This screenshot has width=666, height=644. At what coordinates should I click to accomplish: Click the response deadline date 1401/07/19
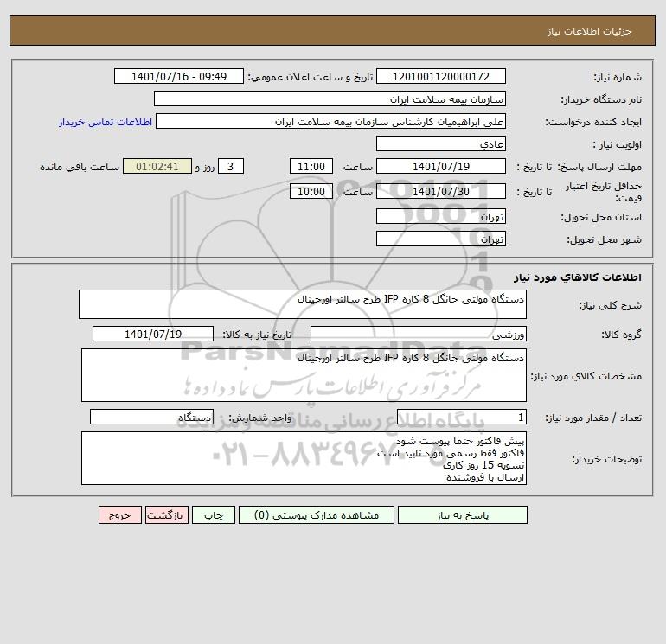coord(441,167)
